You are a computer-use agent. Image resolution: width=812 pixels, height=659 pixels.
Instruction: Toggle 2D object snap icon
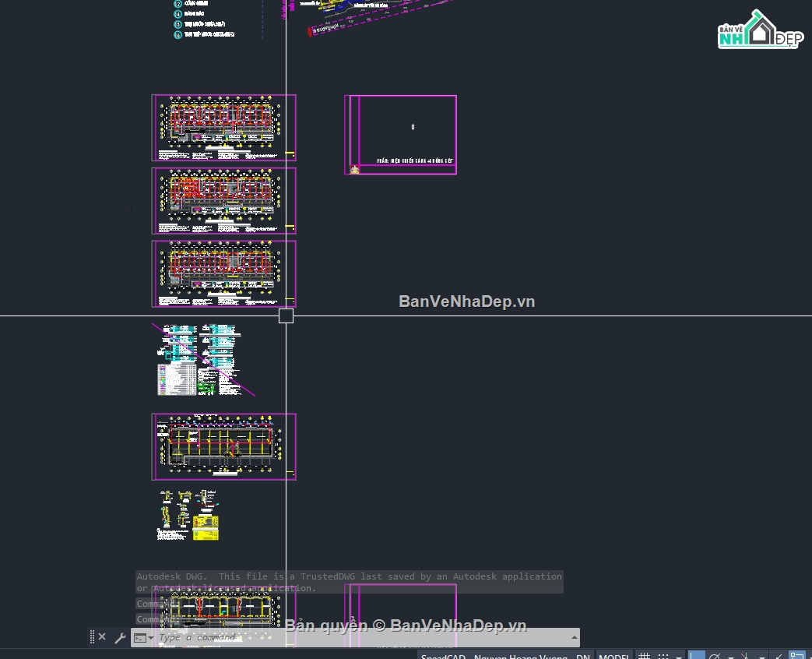pyautogui.click(x=797, y=655)
